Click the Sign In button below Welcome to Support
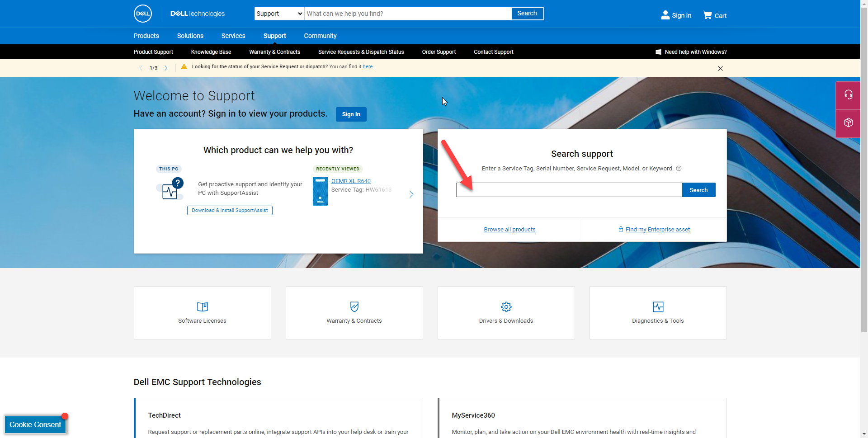 [351, 114]
